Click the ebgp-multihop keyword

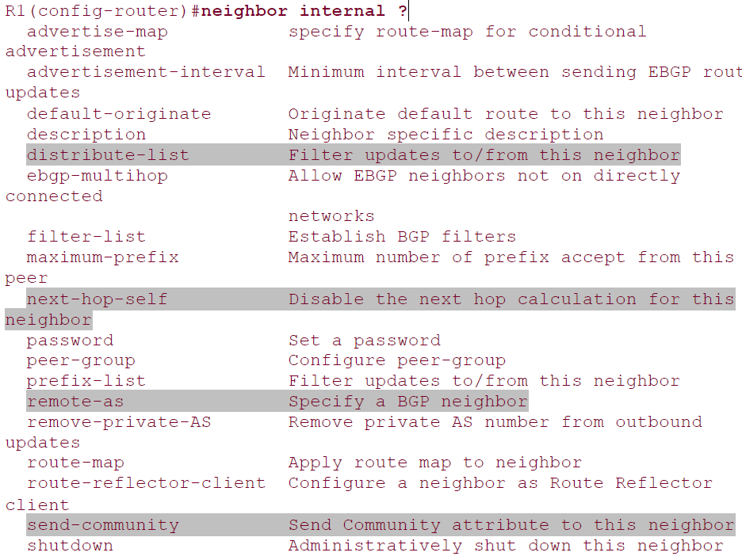pos(97,175)
